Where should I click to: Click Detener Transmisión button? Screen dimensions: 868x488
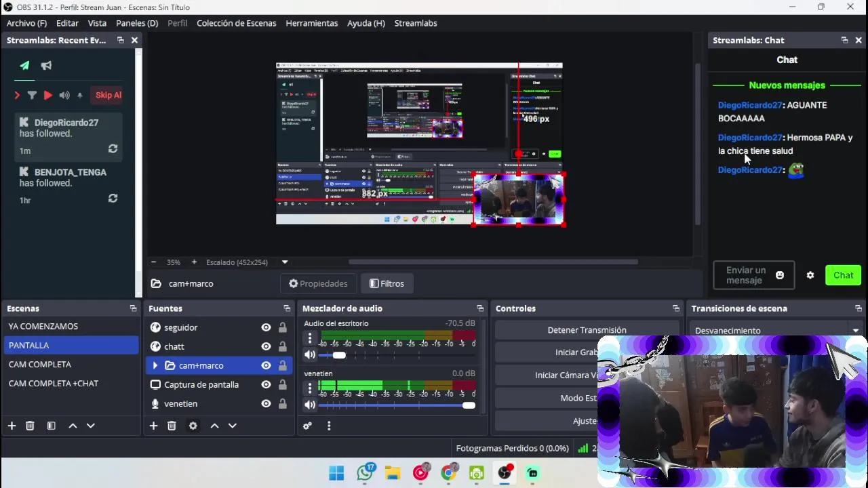tap(587, 330)
